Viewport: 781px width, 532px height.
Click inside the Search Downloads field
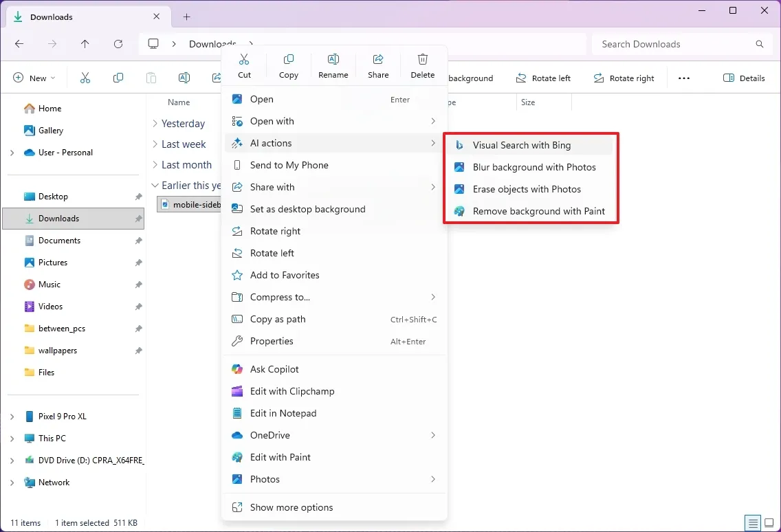pos(681,43)
